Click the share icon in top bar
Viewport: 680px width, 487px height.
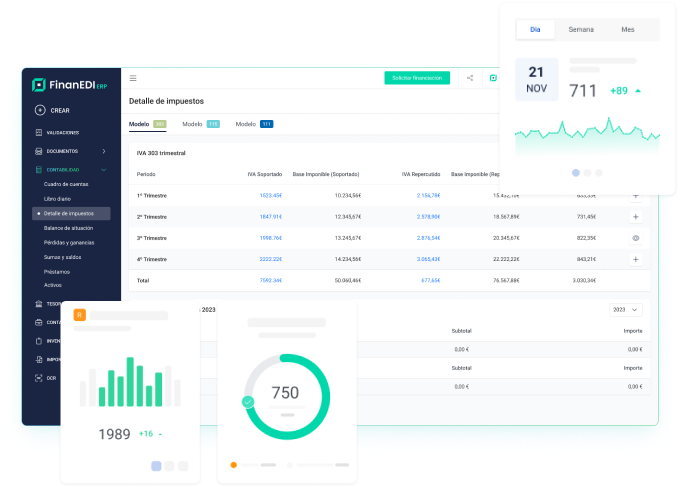[470, 78]
